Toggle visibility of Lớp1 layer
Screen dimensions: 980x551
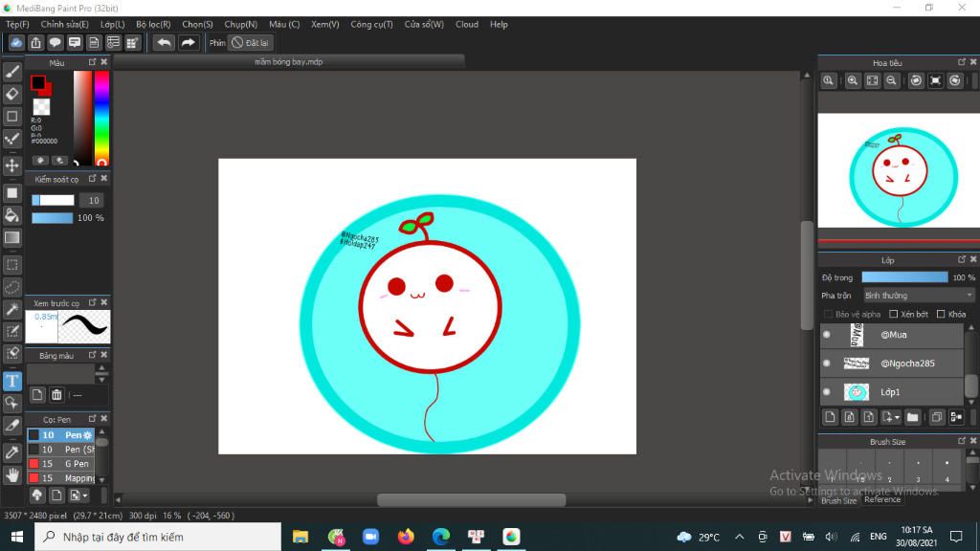827,391
